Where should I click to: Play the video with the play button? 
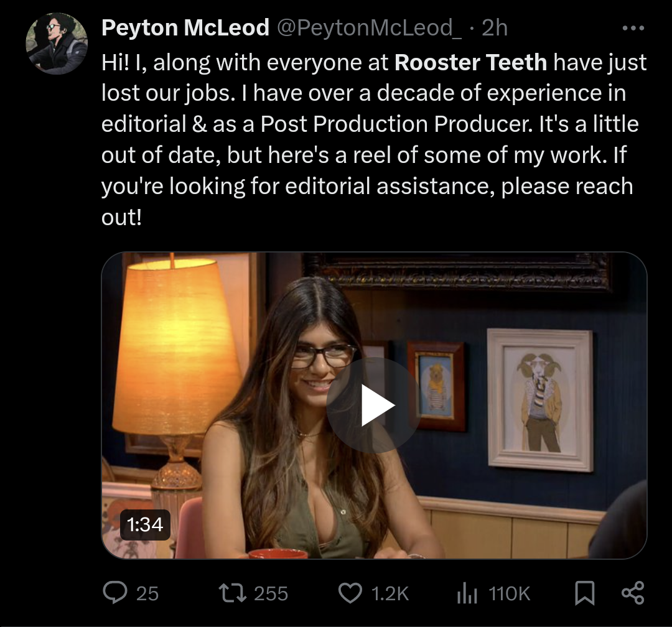(x=374, y=406)
